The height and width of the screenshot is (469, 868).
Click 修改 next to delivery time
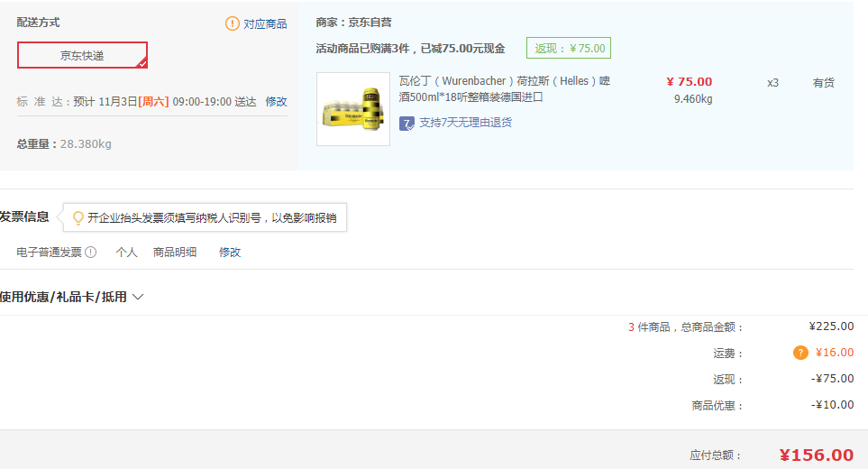point(276,101)
